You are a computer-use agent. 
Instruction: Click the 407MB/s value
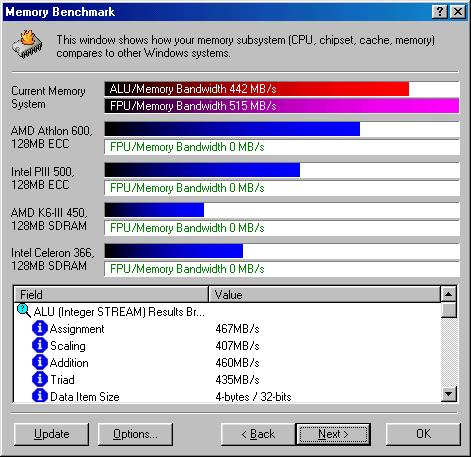coord(237,346)
